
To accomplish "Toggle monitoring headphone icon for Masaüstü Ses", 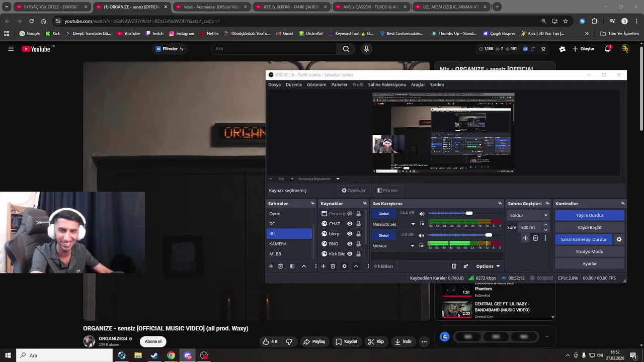I will click(422, 224).
